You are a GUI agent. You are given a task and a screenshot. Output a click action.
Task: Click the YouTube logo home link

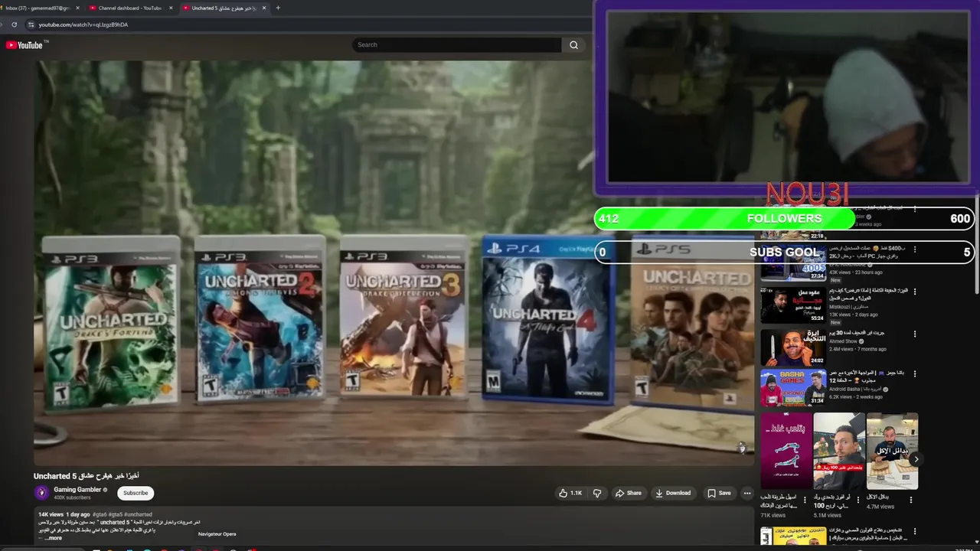point(24,45)
